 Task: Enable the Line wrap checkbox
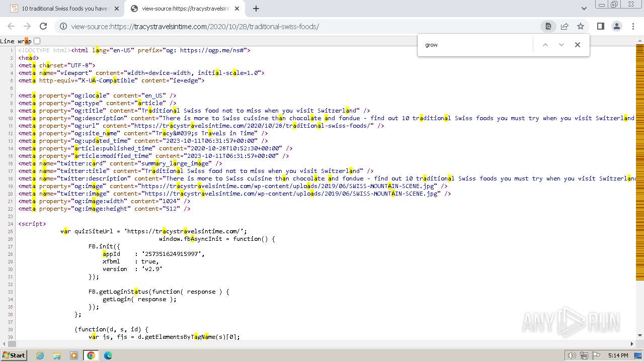pos(37,41)
